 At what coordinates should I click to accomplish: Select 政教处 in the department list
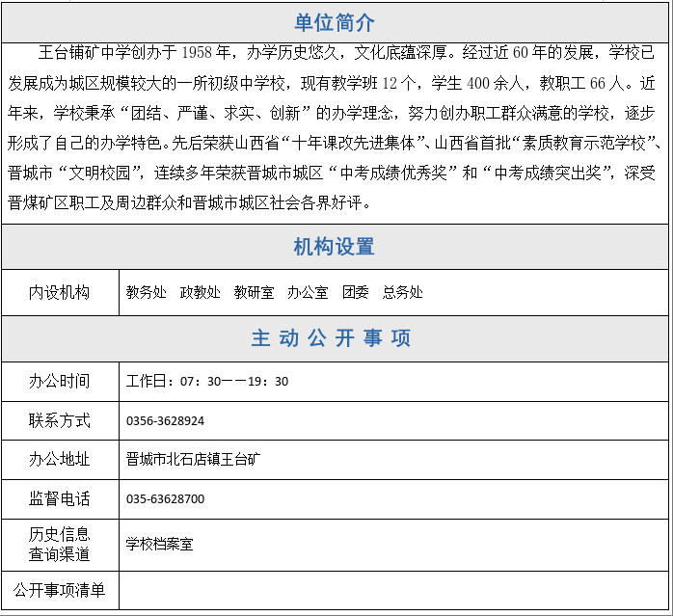tap(200, 292)
